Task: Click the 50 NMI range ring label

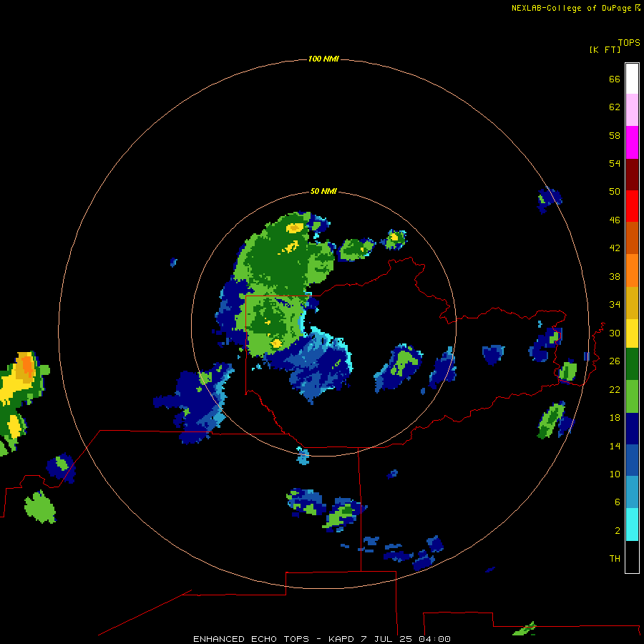Action: tap(323, 191)
